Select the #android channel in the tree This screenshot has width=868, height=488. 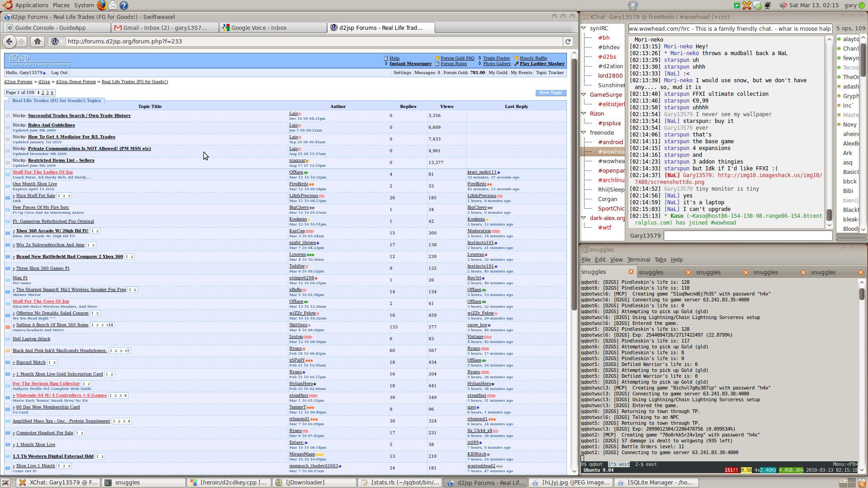610,142
